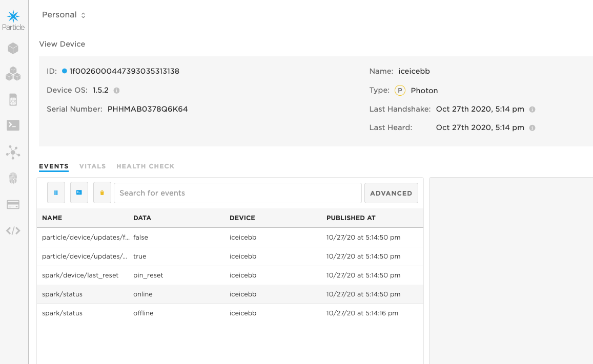The image size is (593, 364).
Task: Open CLI terminal view button in events
Action: [x=79, y=192]
